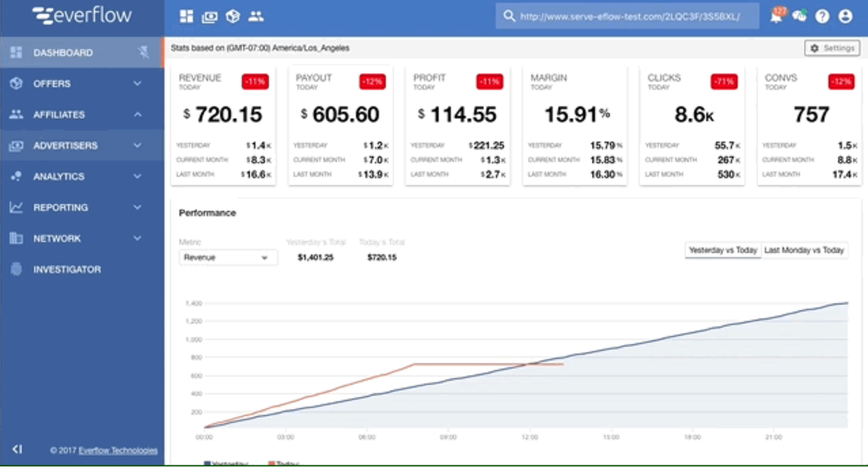
Task: Click the everflow logo
Action: (81, 16)
